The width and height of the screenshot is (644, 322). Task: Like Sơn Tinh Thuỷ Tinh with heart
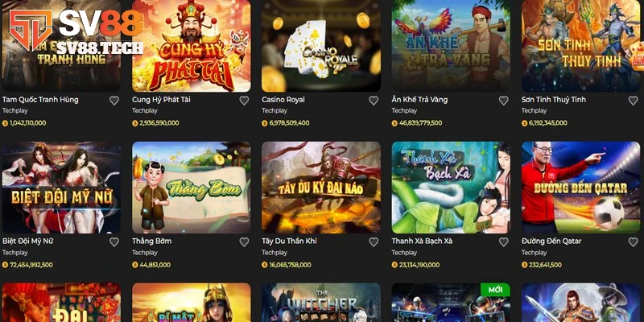point(633,101)
